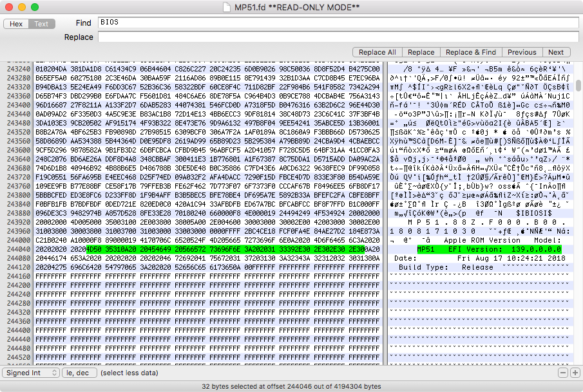
Task: Click the text 'Fri Aug 17 10:24:21 2018'
Action: (511, 258)
